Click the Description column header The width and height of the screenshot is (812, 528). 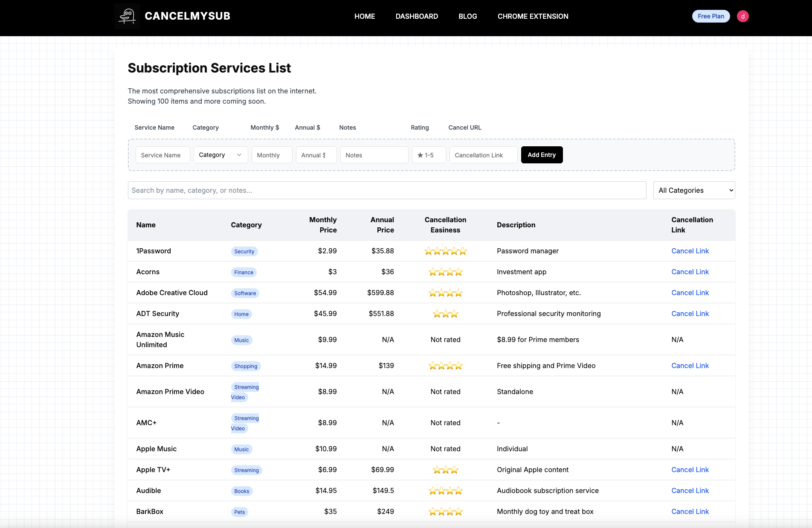(x=516, y=225)
